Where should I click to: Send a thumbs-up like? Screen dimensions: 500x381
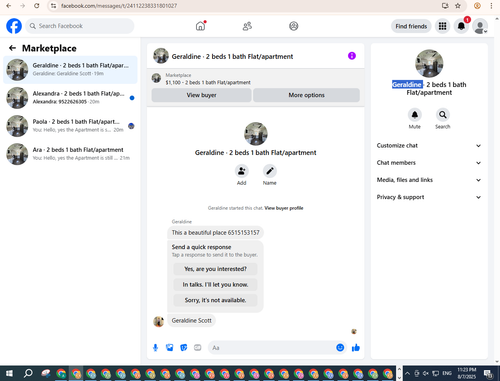(x=356, y=348)
